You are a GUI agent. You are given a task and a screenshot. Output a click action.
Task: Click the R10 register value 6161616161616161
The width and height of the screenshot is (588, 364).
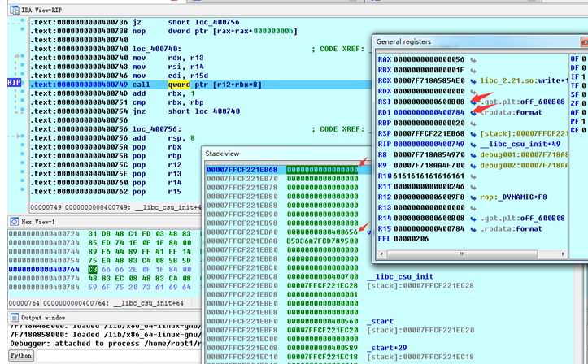[x=429, y=176]
